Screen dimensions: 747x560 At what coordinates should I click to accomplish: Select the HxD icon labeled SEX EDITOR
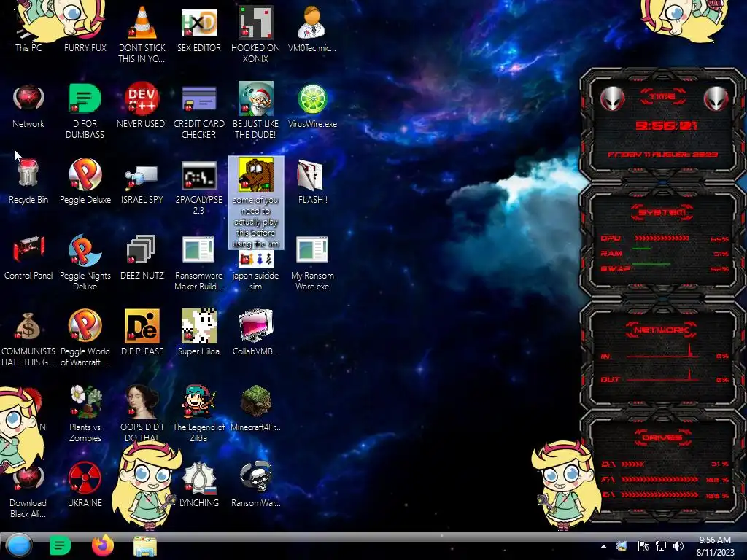[x=199, y=23]
